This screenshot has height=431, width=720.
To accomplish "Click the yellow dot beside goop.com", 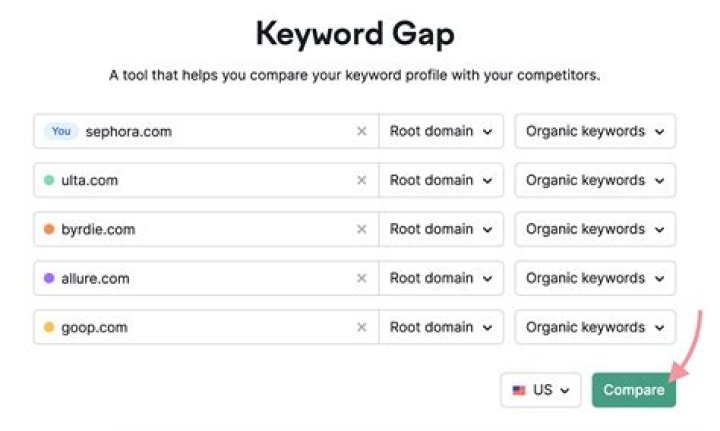I will (x=49, y=327).
